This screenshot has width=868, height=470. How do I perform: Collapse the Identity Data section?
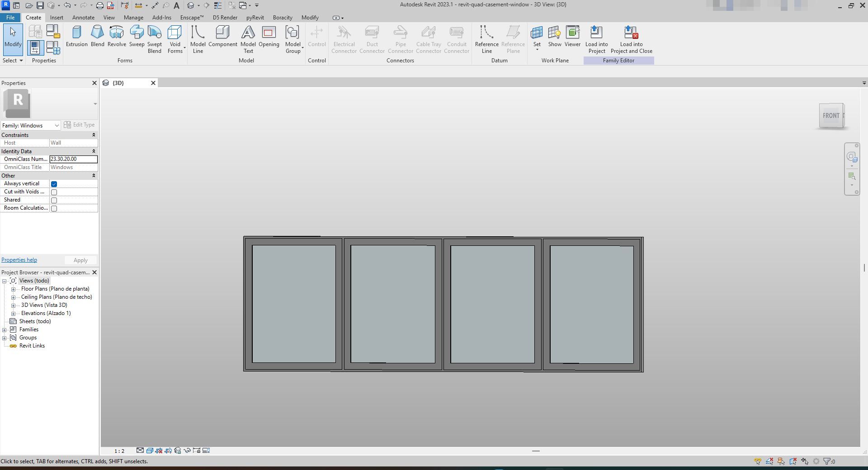pyautogui.click(x=94, y=151)
